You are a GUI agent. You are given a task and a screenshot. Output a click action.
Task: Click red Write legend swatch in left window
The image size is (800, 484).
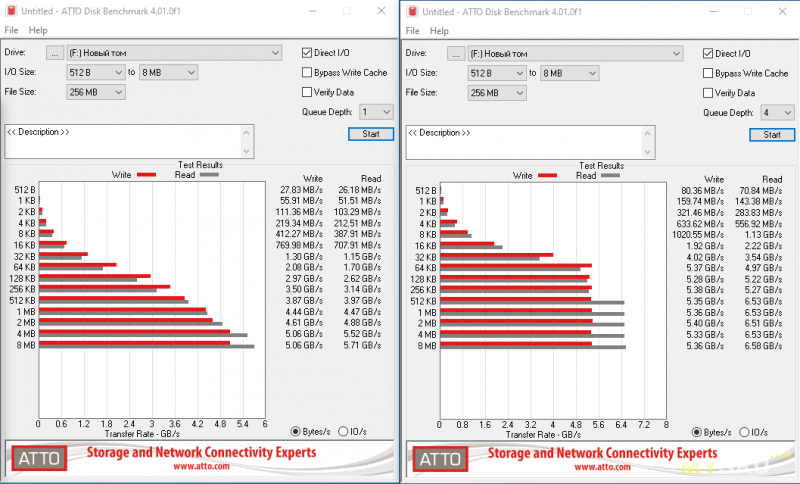[x=146, y=174]
